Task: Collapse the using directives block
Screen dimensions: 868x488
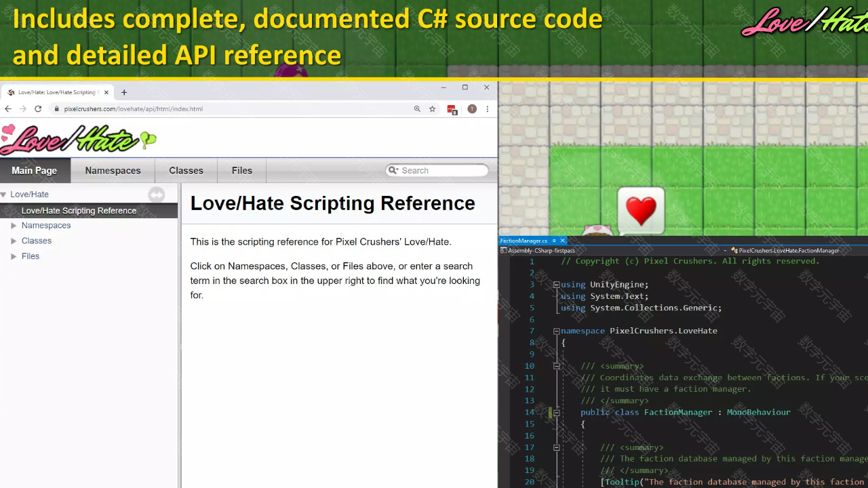Action: (556, 285)
